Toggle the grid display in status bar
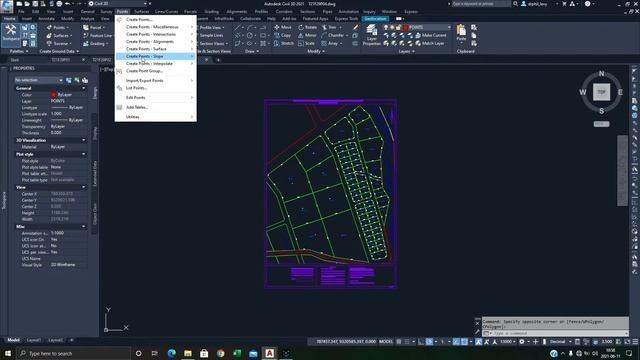Viewport: 640px width, 360px height. click(x=399, y=342)
